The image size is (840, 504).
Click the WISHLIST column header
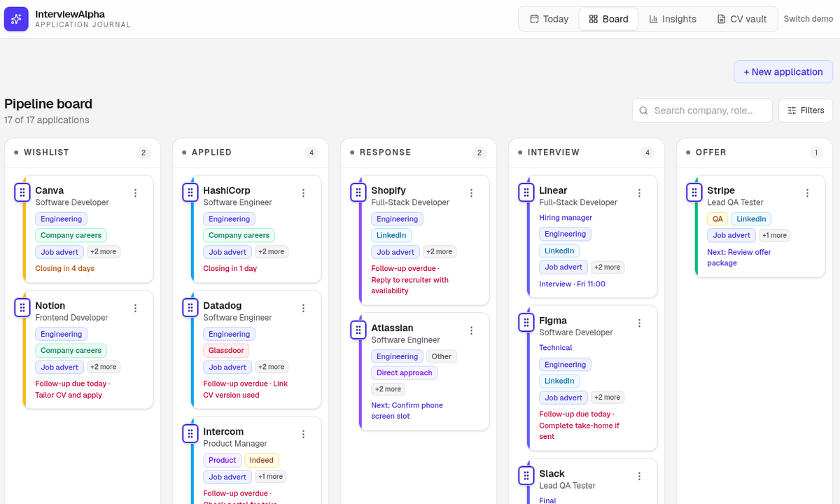coord(46,152)
